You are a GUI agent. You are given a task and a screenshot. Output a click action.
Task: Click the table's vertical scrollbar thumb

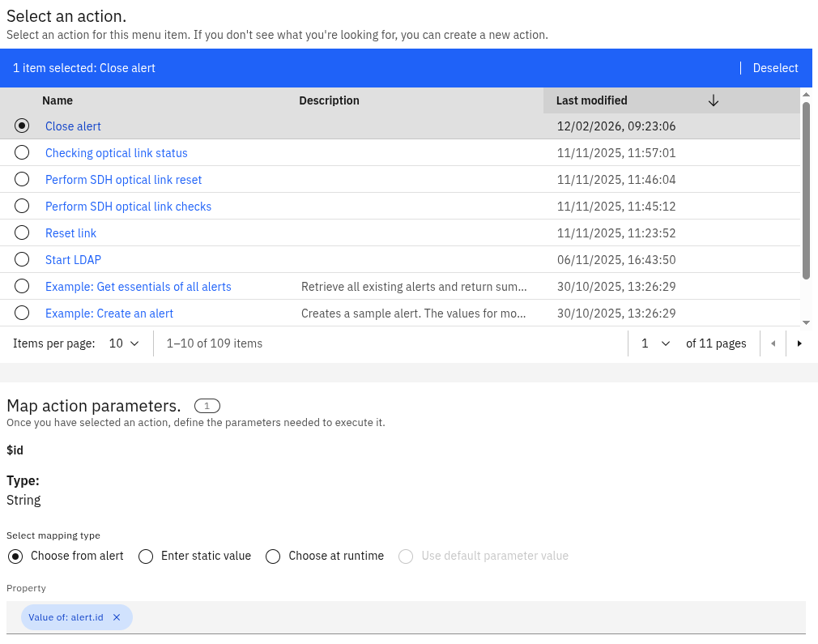coord(806,190)
